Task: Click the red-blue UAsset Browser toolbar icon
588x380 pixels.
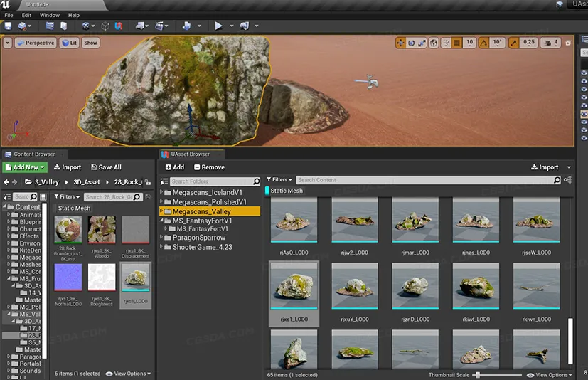Action: (x=119, y=26)
